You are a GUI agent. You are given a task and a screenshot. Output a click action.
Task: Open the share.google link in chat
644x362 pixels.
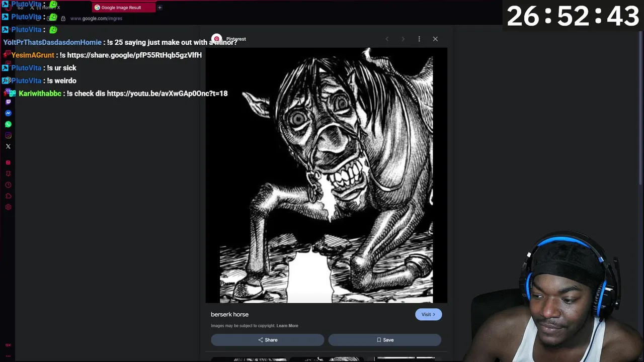(134, 55)
